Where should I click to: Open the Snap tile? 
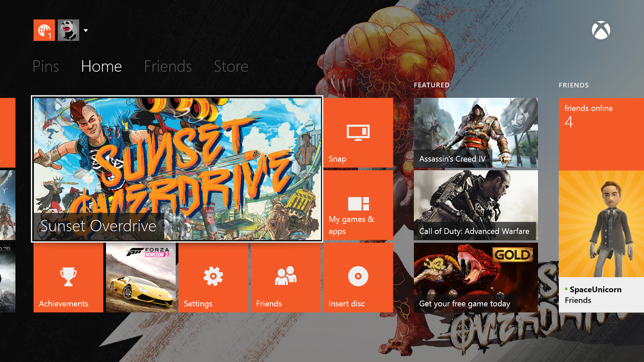[x=358, y=133]
